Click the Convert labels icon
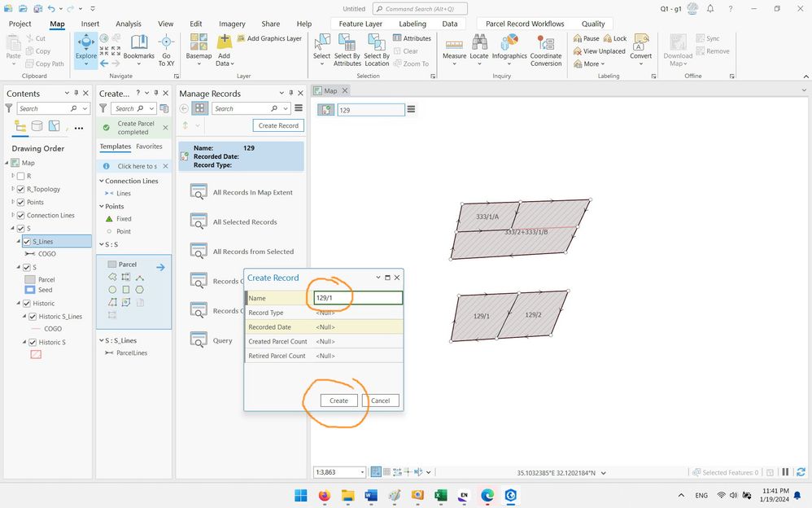The width and height of the screenshot is (812, 508). [641, 42]
